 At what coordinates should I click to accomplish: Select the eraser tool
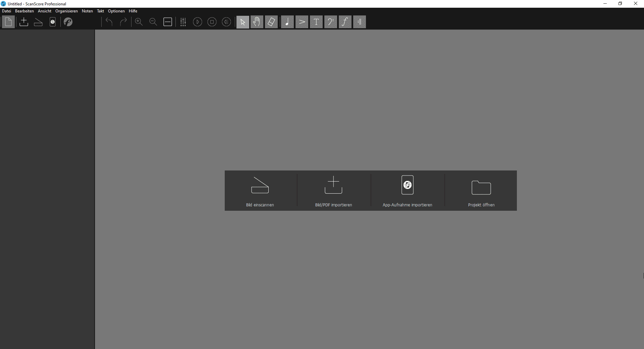tap(271, 22)
